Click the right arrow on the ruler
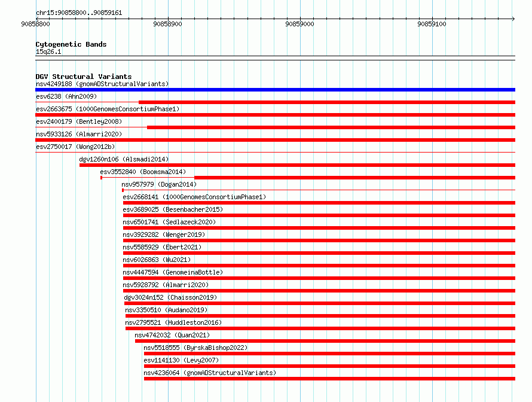 (513, 19)
